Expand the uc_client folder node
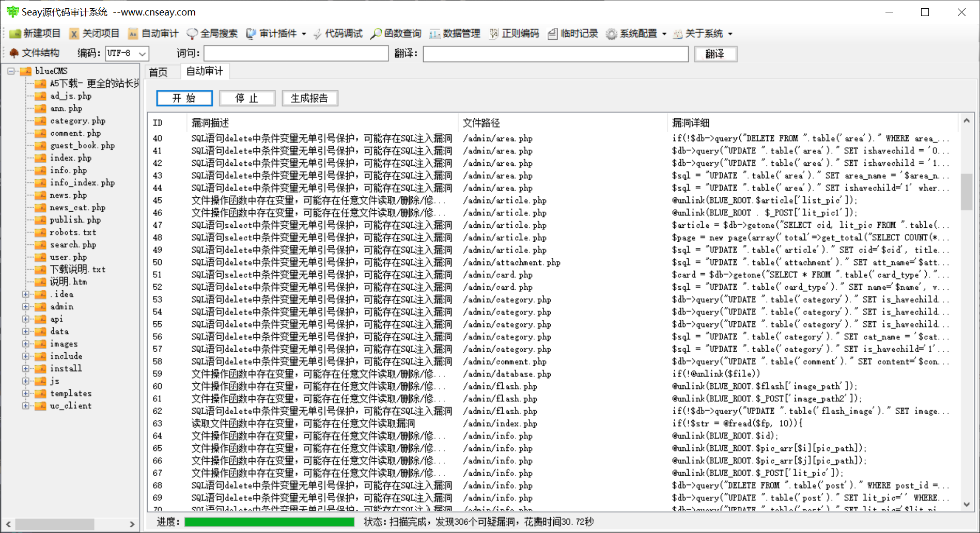This screenshot has height=533, width=980. point(25,406)
